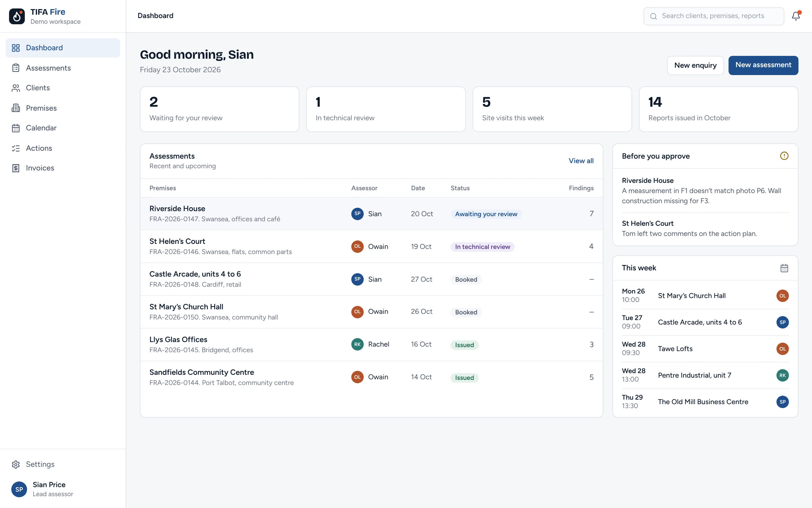
Task: Open Actions in the sidebar
Action: pos(63,148)
